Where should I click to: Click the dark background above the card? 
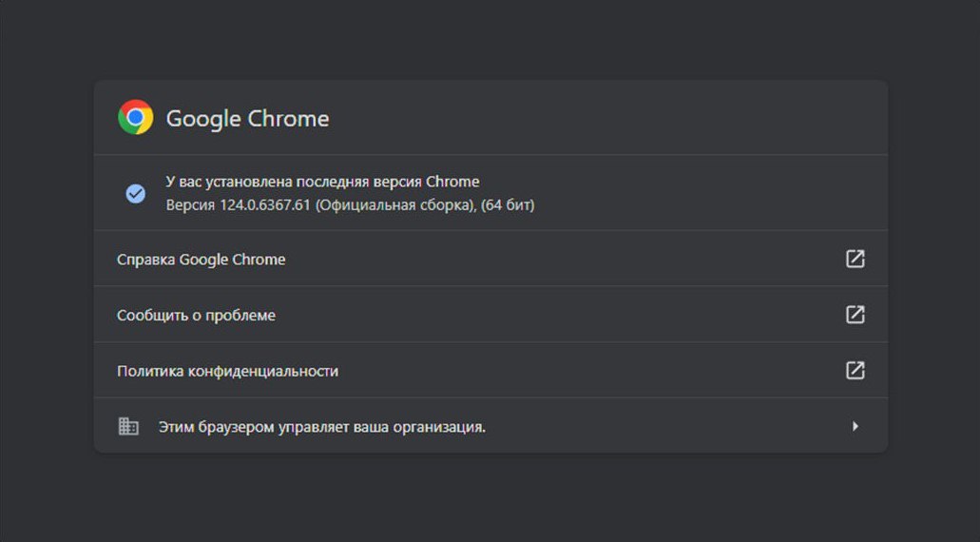click(x=490, y=39)
